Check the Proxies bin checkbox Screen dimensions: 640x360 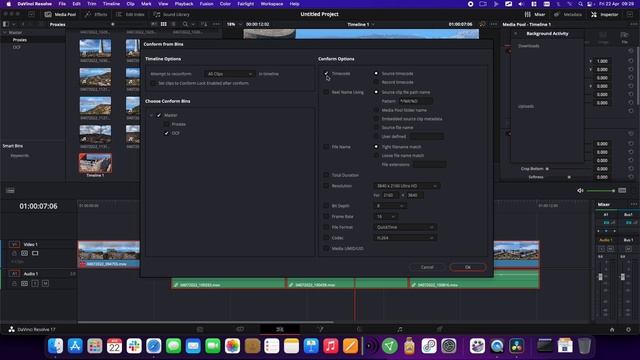click(x=167, y=124)
